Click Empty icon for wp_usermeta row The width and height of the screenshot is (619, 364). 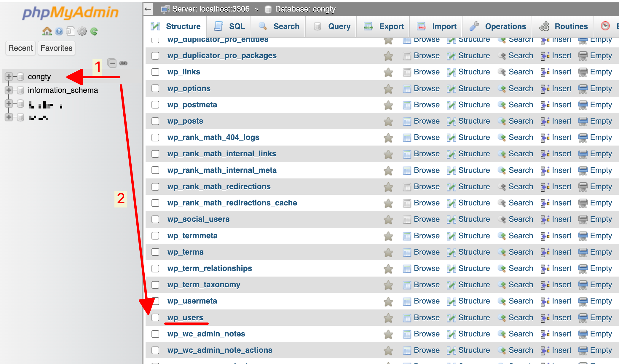(583, 301)
